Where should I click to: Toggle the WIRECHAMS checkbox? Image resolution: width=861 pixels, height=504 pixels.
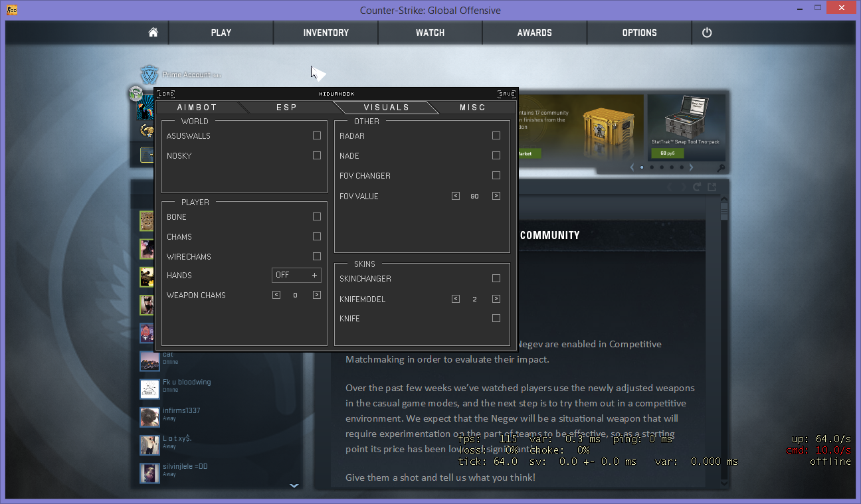tap(317, 256)
